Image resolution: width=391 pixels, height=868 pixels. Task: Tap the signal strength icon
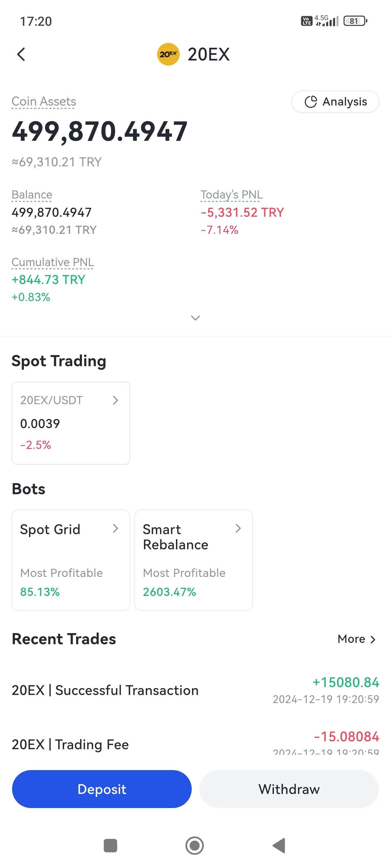327,21
